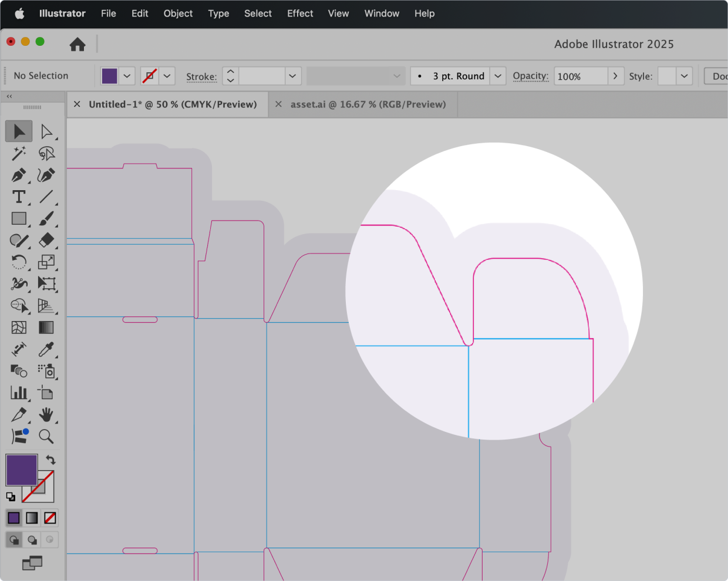Select the Pen tool
The height and width of the screenshot is (581, 728).
tap(18, 175)
